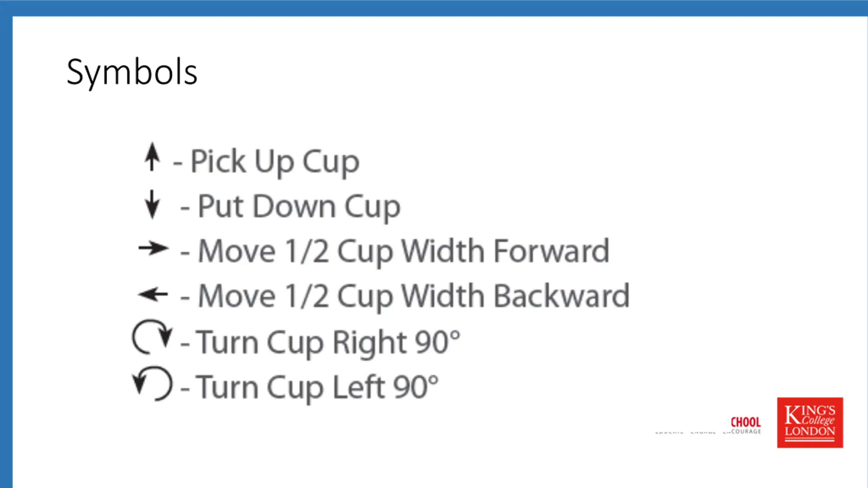Screen dimensions: 868x488
Task: Click the down arrow Put Down symbol
Action: click(x=152, y=204)
